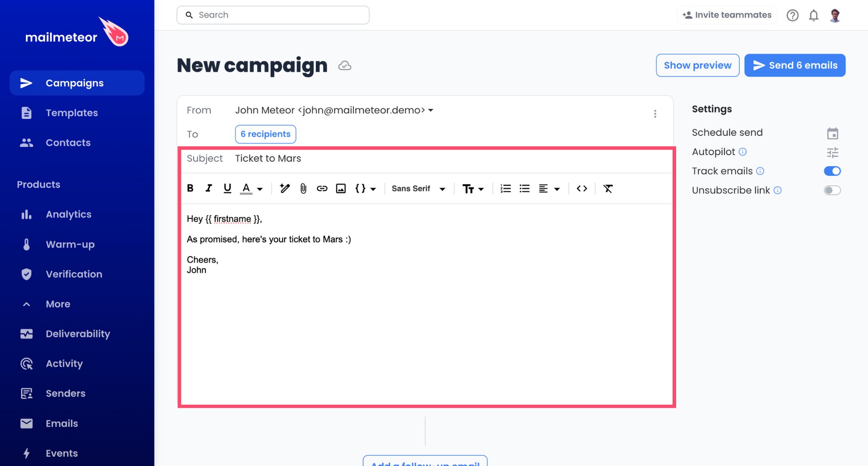Insert a hyperlink
This screenshot has width=868, height=466.
(x=322, y=189)
